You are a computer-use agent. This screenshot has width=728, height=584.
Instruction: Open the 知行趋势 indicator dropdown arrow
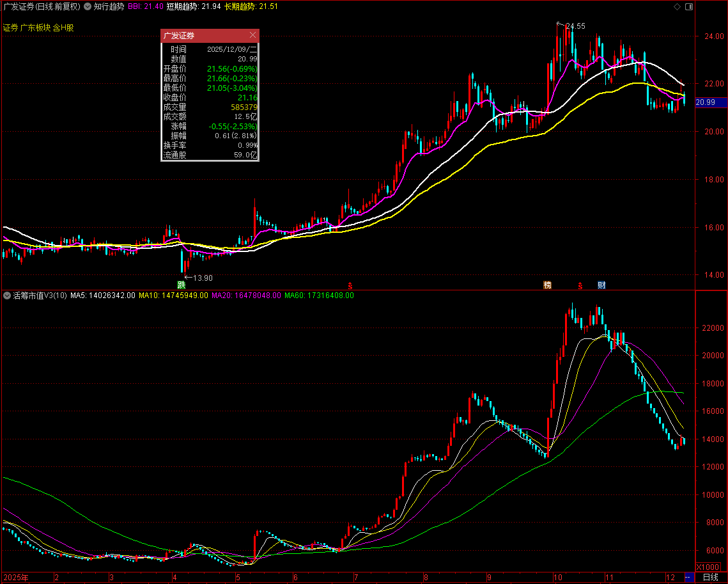point(88,6)
